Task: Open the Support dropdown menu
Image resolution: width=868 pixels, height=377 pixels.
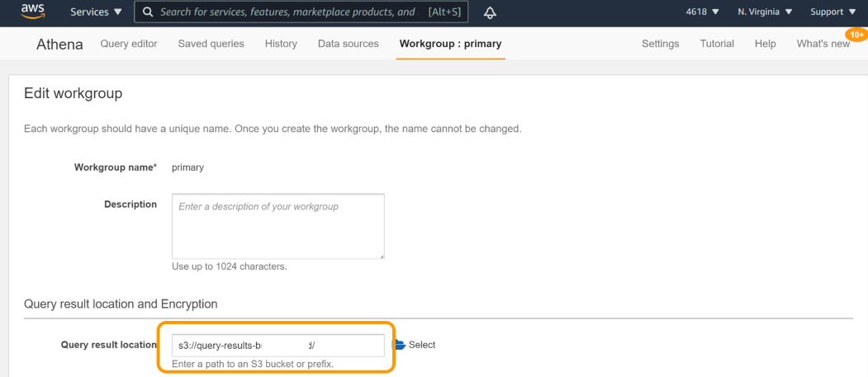Action: tap(834, 12)
